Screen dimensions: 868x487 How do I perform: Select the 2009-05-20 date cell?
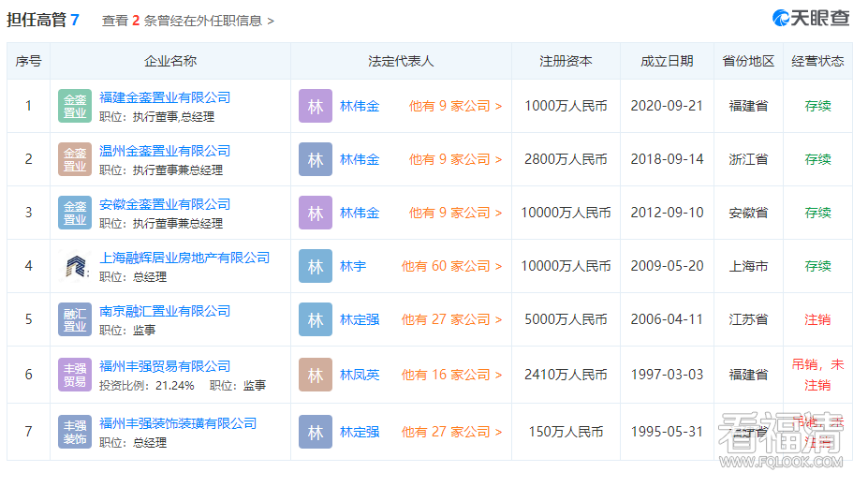pyautogui.click(x=667, y=266)
